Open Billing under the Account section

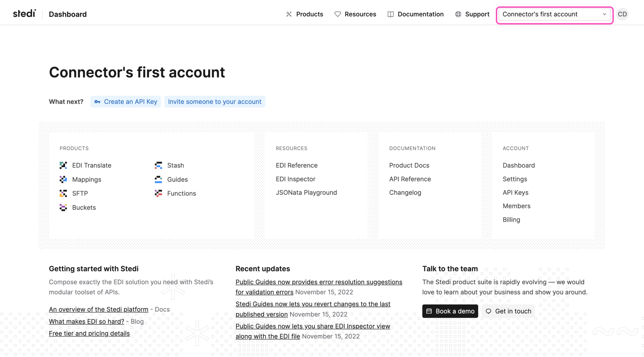click(511, 220)
